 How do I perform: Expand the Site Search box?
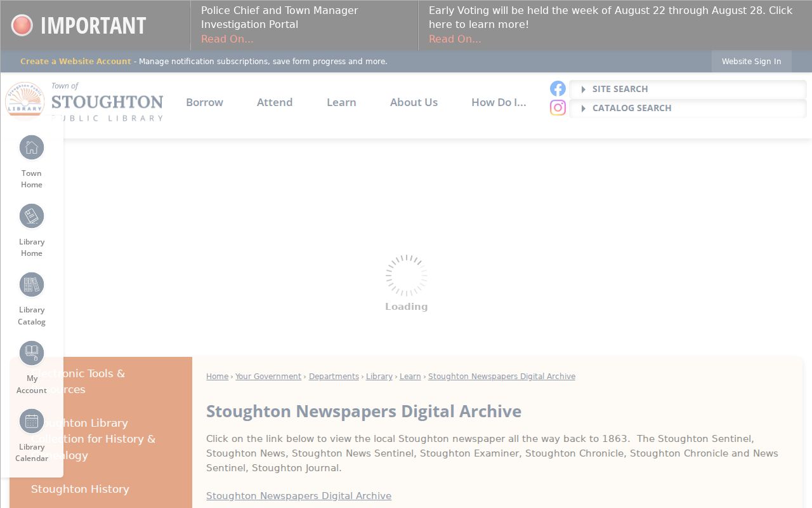[x=688, y=89]
